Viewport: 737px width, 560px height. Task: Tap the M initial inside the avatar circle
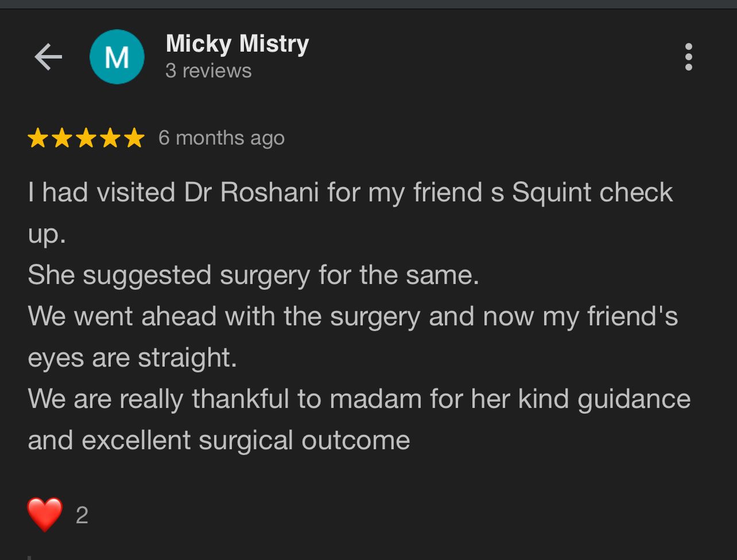(117, 56)
